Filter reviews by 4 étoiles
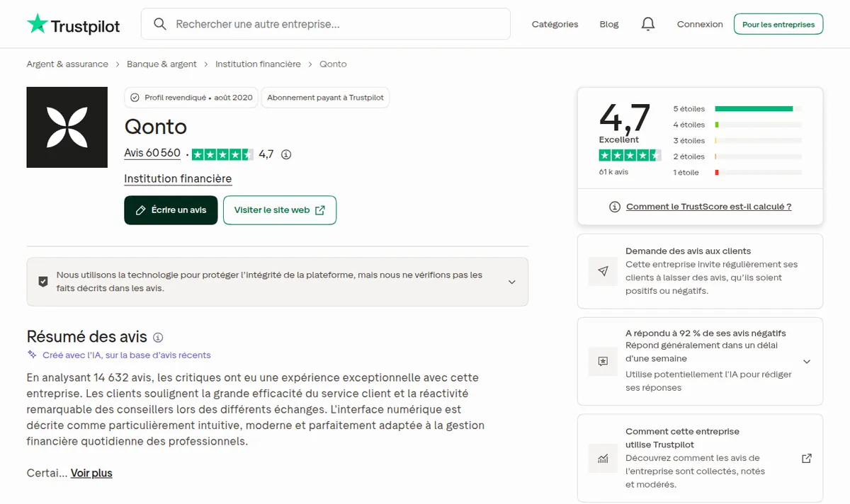850x504 pixels. pyautogui.click(x=737, y=125)
